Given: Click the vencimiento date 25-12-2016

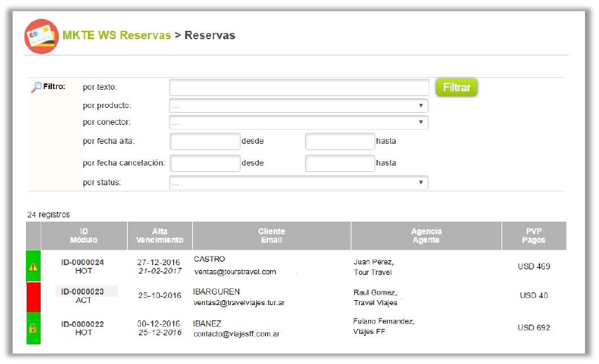Looking at the screenshot, I should tap(160, 332).
